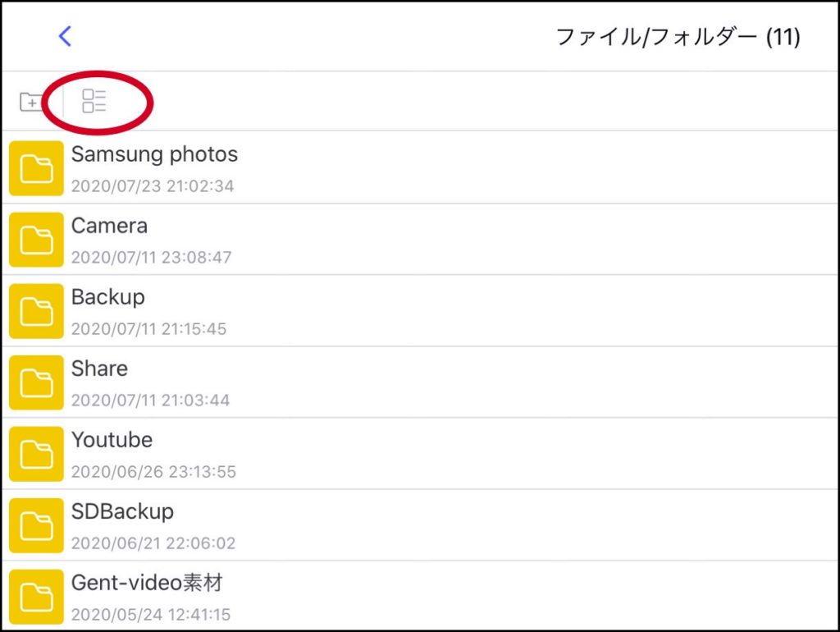Image resolution: width=840 pixels, height=632 pixels.
Task: Open the Share folder entry
Action: point(420,382)
